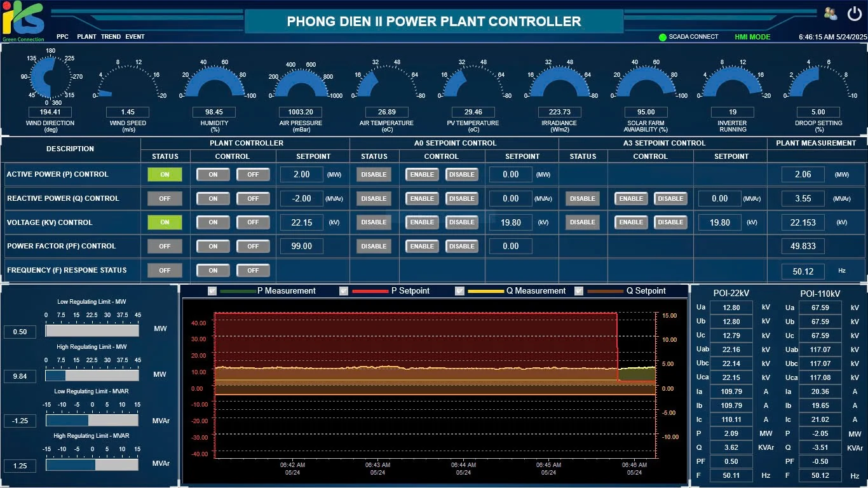Viewport: 868px width, 488px height.
Task: Enable A3 setpoint for Voltage control
Action: pyautogui.click(x=631, y=222)
